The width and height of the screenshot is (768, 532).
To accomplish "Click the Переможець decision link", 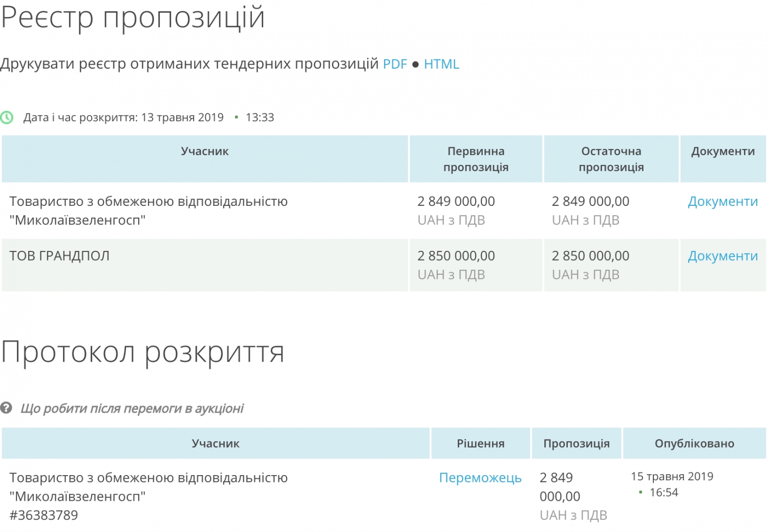I will [x=480, y=478].
